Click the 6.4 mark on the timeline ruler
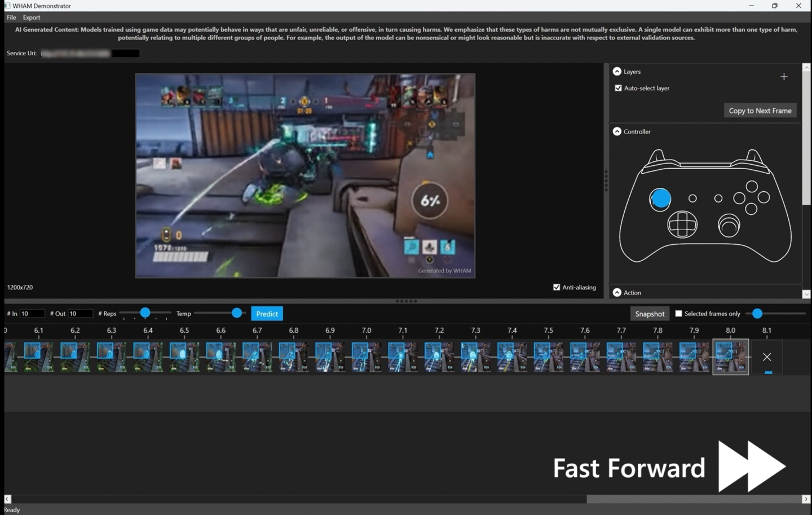 [x=148, y=331]
